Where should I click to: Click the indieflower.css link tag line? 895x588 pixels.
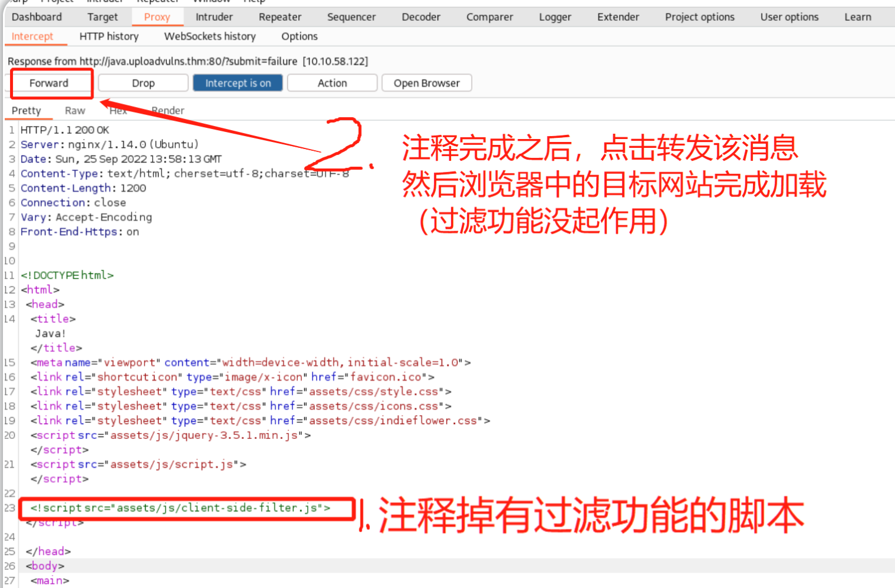[x=260, y=421]
